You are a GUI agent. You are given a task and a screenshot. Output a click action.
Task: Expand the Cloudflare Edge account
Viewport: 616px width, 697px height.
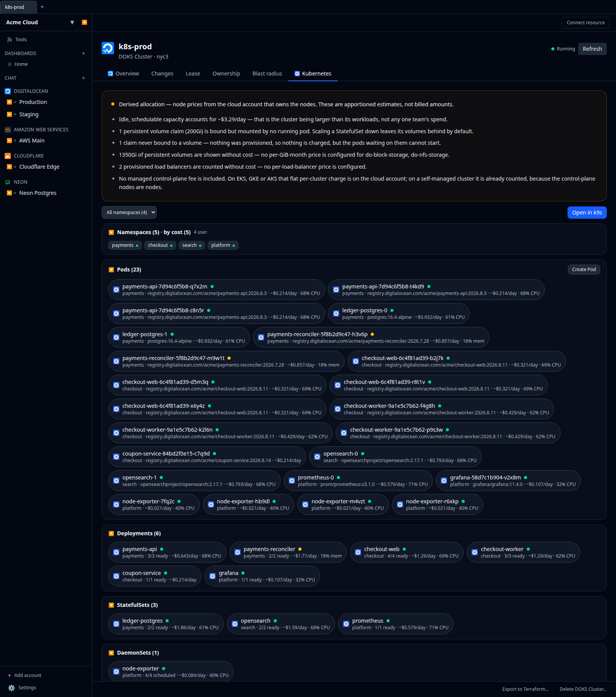click(10, 167)
